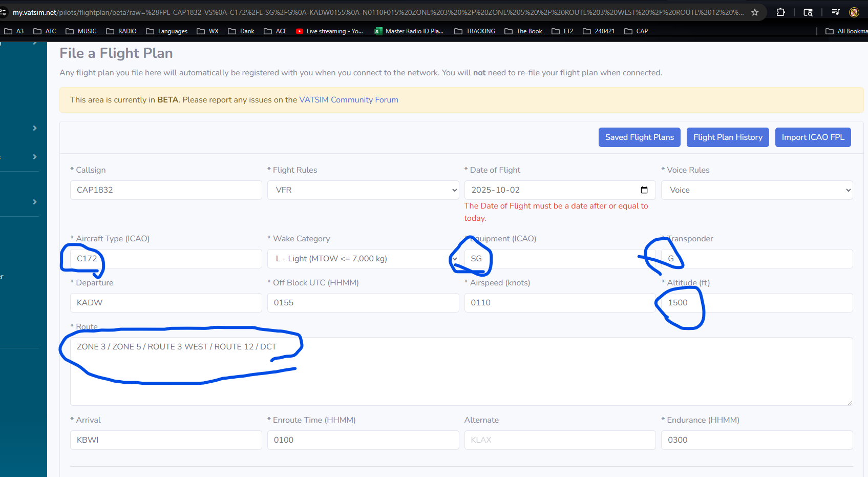
Task: Open the CAP bookmark folder
Action: (x=636, y=31)
